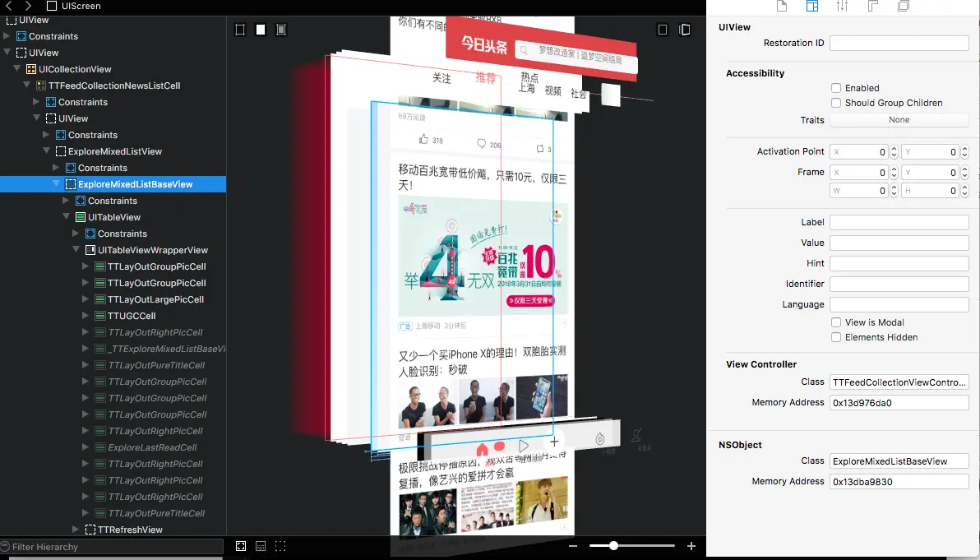Expand the ExploreLastReadCell node
980x560 pixels.
pyautogui.click(x=86, y=447)
